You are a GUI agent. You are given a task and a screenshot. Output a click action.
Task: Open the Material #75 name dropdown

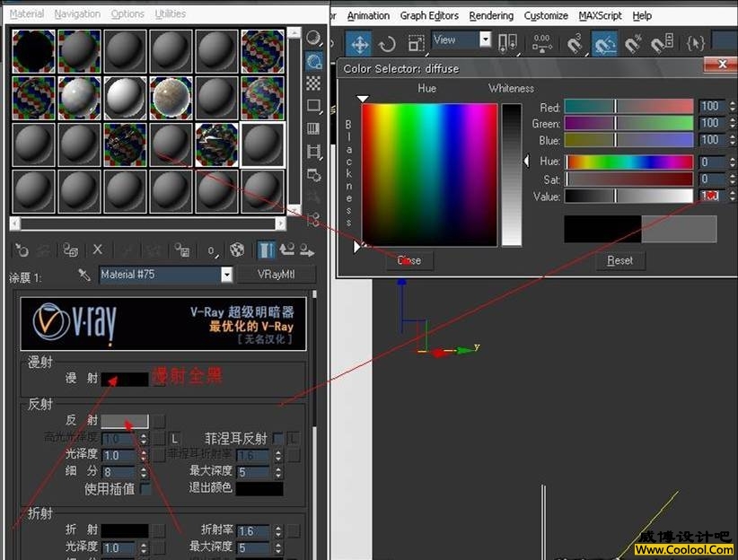click(x=226, y=275)
